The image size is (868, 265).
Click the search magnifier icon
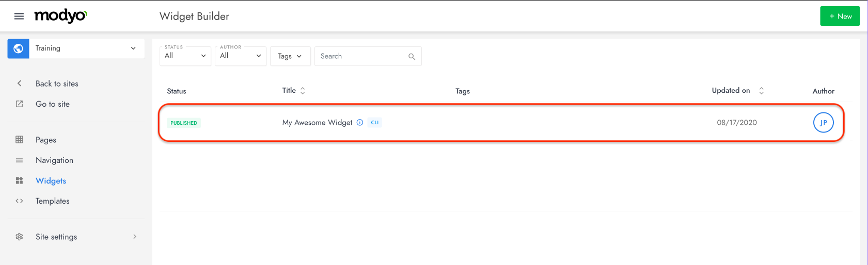[412, 57]
